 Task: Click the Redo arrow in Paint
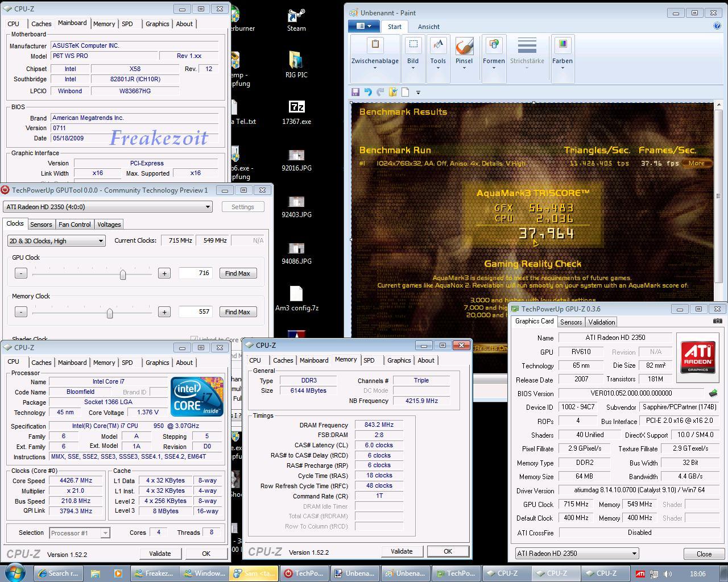(x=380, y=92)
